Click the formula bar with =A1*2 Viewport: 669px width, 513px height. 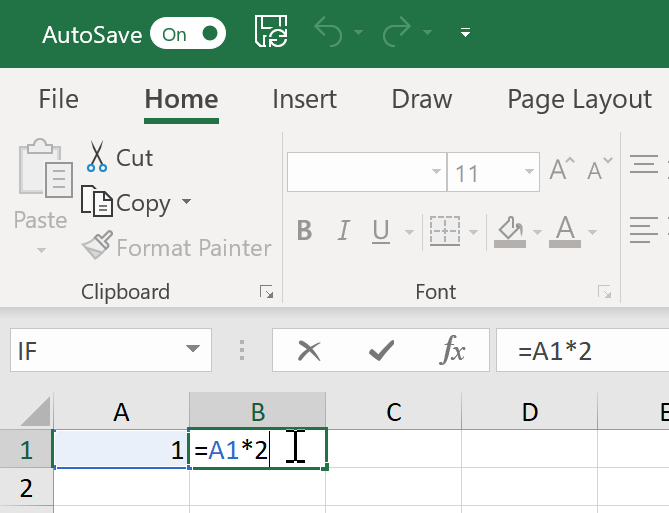coord(582,350)
